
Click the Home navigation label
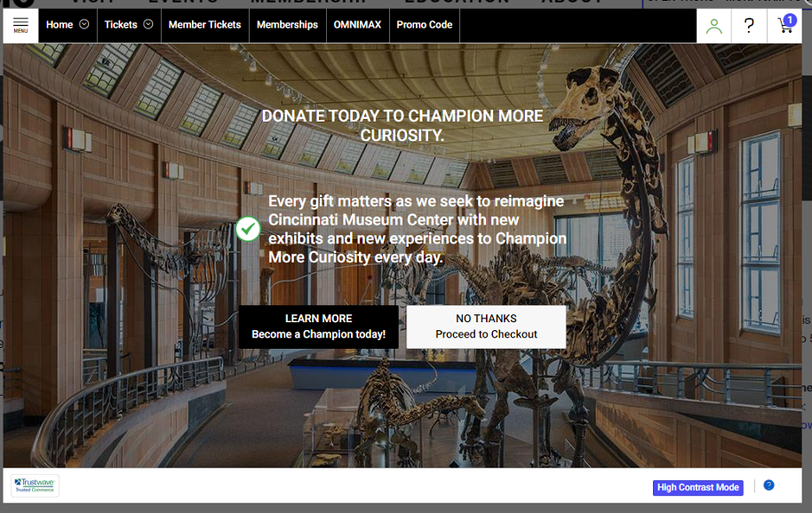60,25
